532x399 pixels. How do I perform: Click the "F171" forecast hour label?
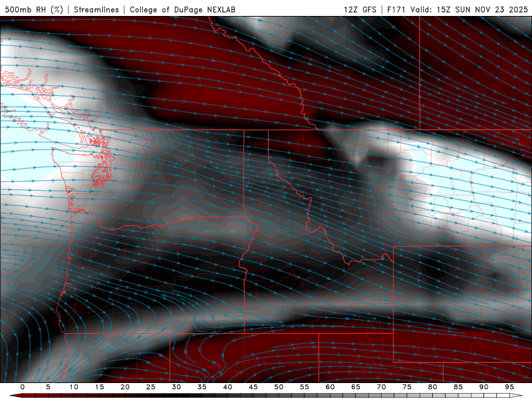click(396, 9)
